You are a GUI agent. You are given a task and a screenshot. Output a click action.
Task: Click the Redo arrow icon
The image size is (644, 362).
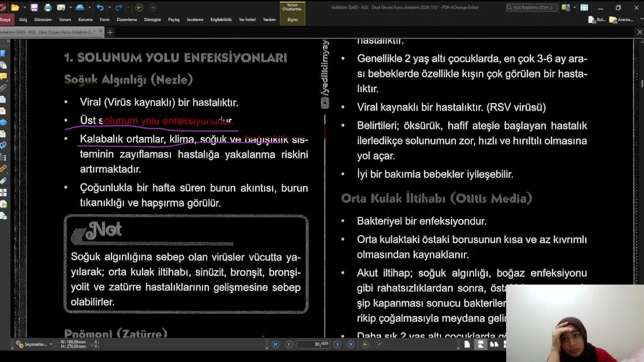(x=119, y=8)
